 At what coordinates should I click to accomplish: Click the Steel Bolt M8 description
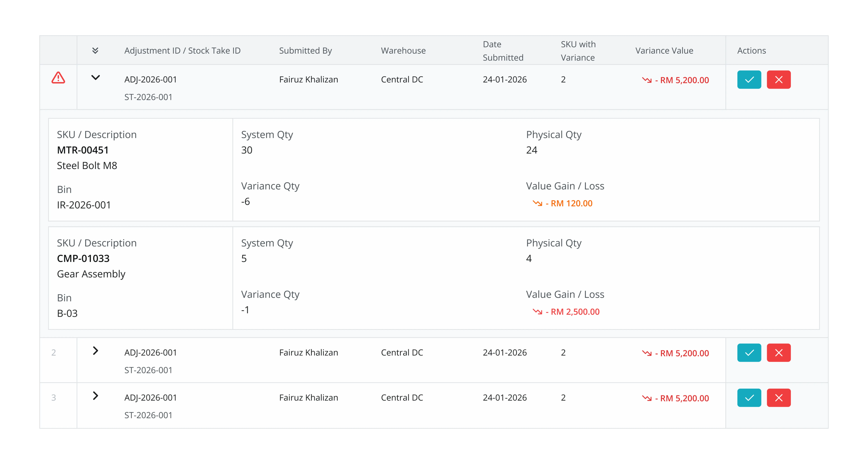point(87,165)
